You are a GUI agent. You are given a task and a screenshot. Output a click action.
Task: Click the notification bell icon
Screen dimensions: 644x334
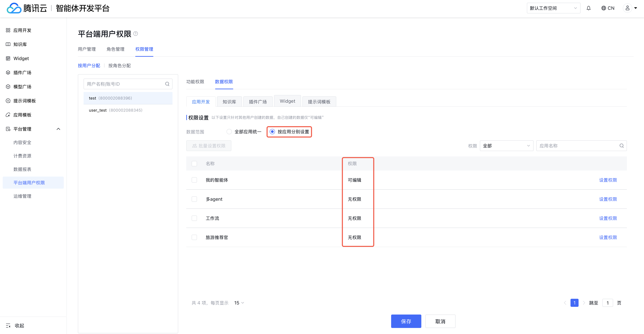588,8
